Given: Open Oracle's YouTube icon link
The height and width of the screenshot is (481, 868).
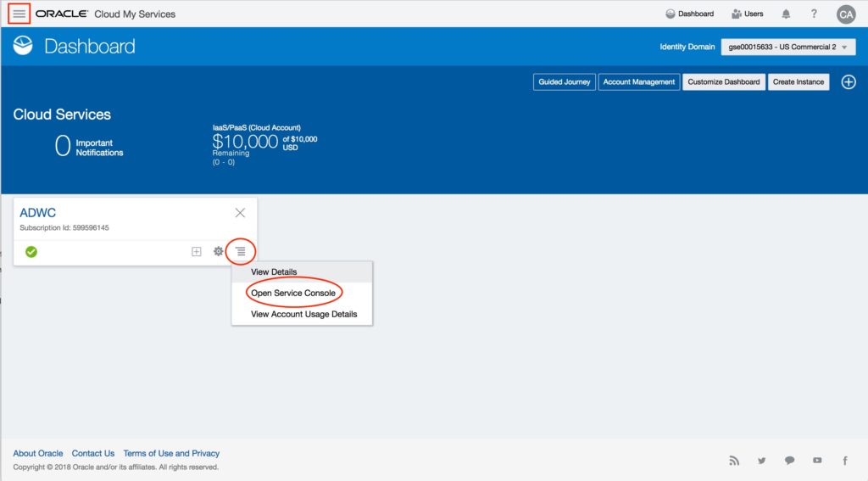Looking at the screenshot, I should click(x=817, y=461).
